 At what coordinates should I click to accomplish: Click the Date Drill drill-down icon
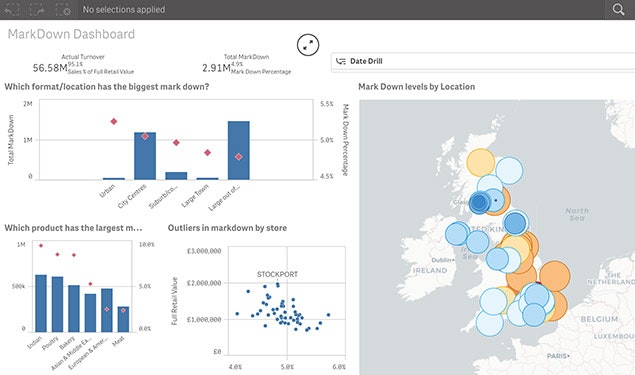[341, 61]
